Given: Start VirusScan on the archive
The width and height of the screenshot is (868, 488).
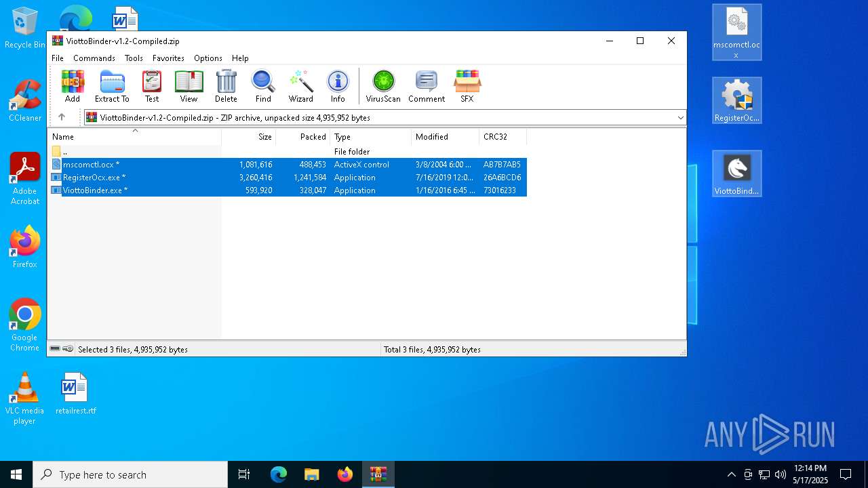Looking at the screenshot, I should (x=383, y=86).
